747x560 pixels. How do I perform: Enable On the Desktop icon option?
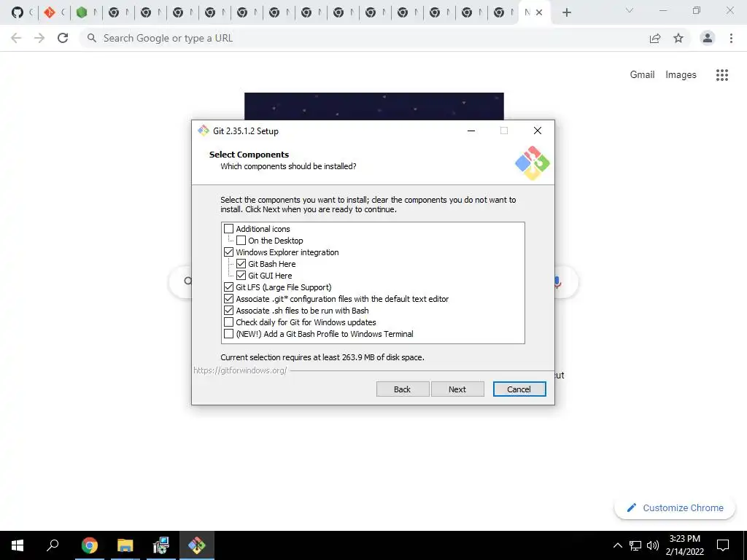click(x=241, y=241)
